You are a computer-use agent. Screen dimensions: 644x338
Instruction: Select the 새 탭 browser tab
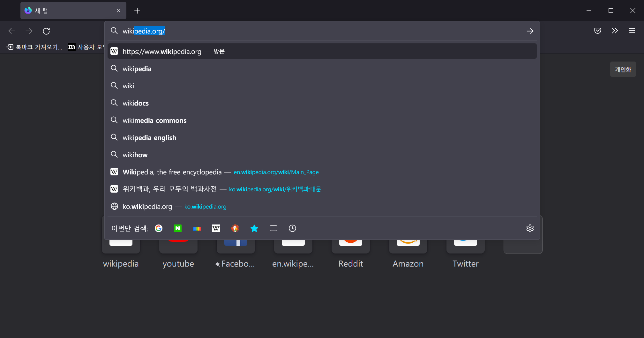pyautogui.click(x=73, y=11)
